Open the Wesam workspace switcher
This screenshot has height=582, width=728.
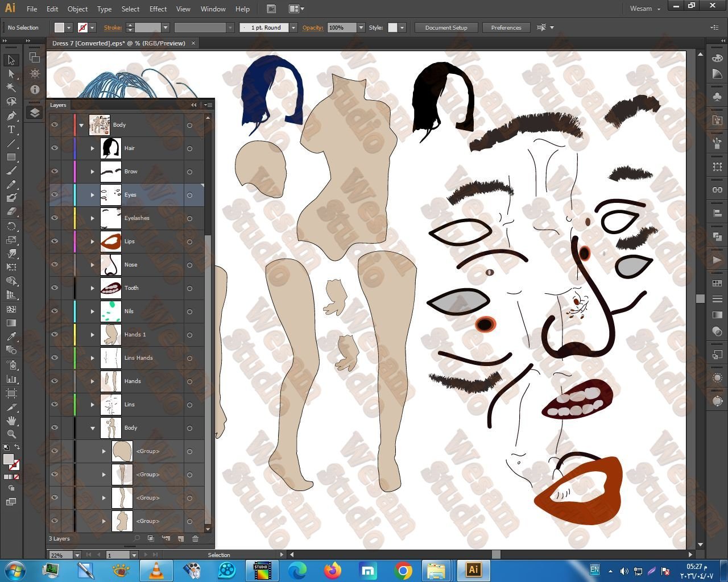[x=645, y=9]
